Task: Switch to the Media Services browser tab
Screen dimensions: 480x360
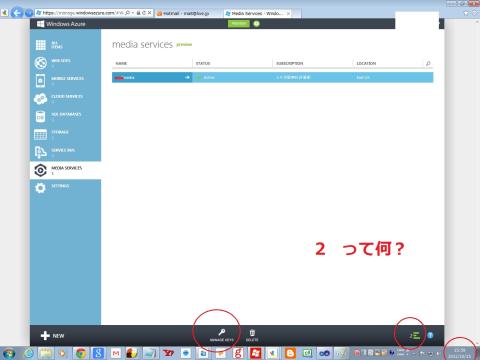Action: coord(257,13)
